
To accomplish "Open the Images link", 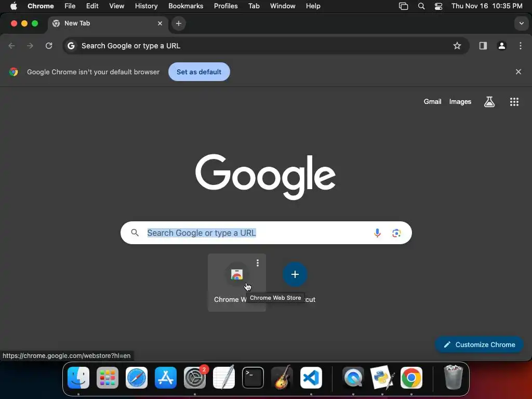I will (x=460, y=102).
